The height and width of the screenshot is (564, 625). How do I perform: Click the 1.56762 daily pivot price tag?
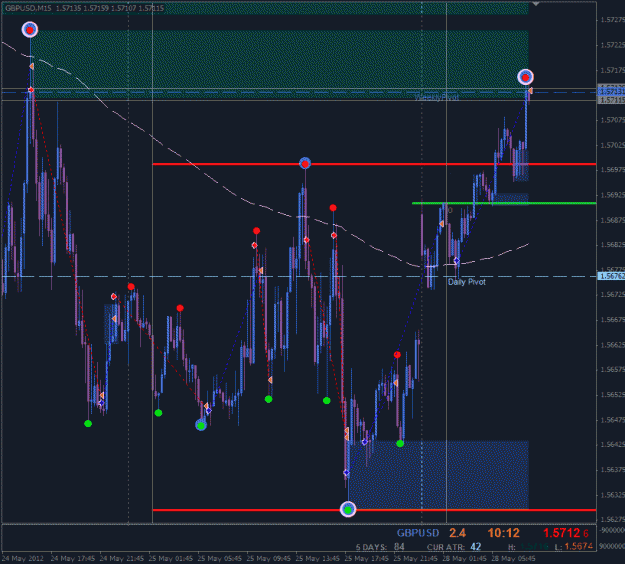(611, 276)
